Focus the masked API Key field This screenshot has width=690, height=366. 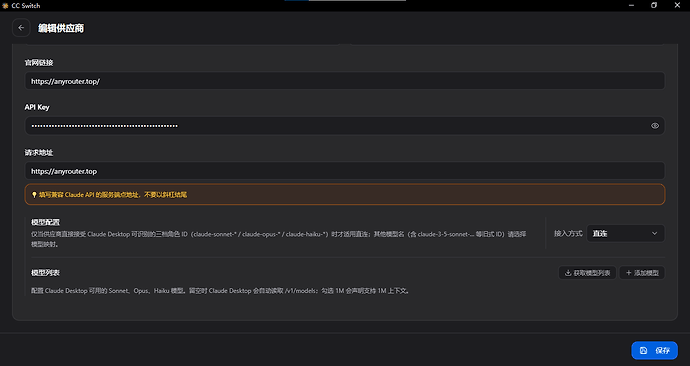click(x=345, y=126)
